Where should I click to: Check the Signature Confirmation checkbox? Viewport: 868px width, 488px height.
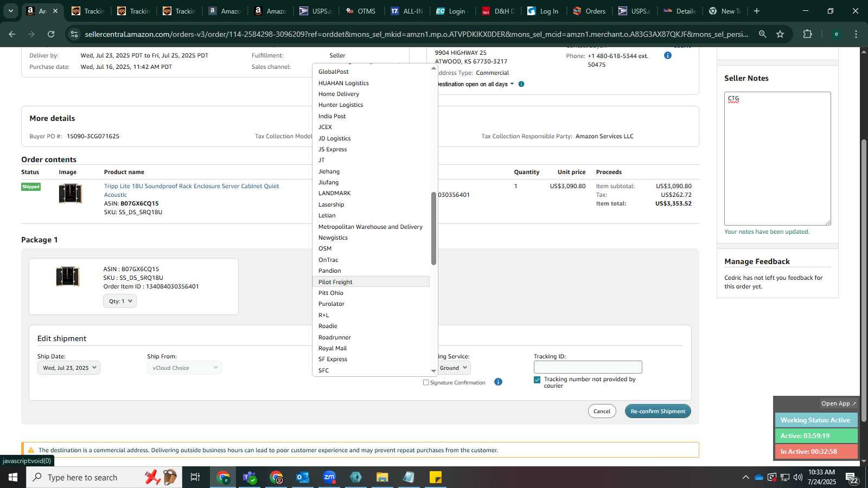coord(426,382)
